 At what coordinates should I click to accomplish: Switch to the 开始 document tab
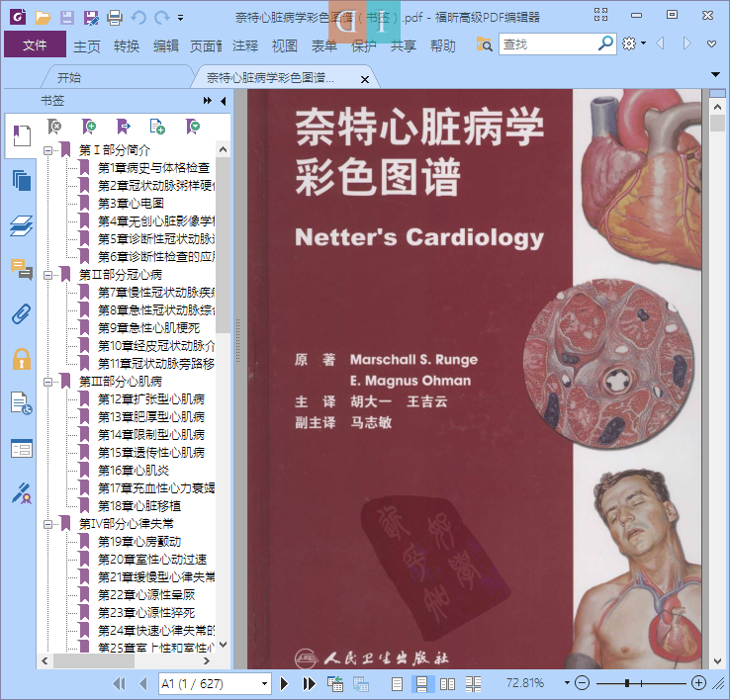point(69,77)
